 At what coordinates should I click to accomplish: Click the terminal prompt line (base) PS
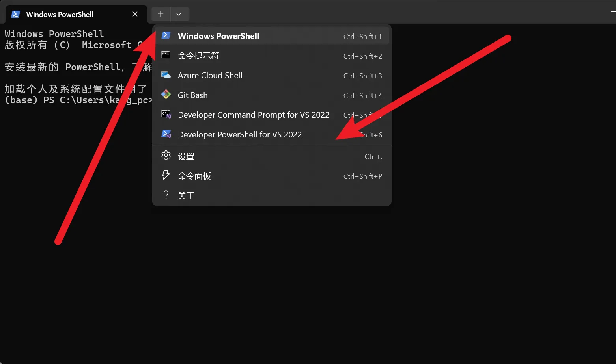click(x=78, y=100)
